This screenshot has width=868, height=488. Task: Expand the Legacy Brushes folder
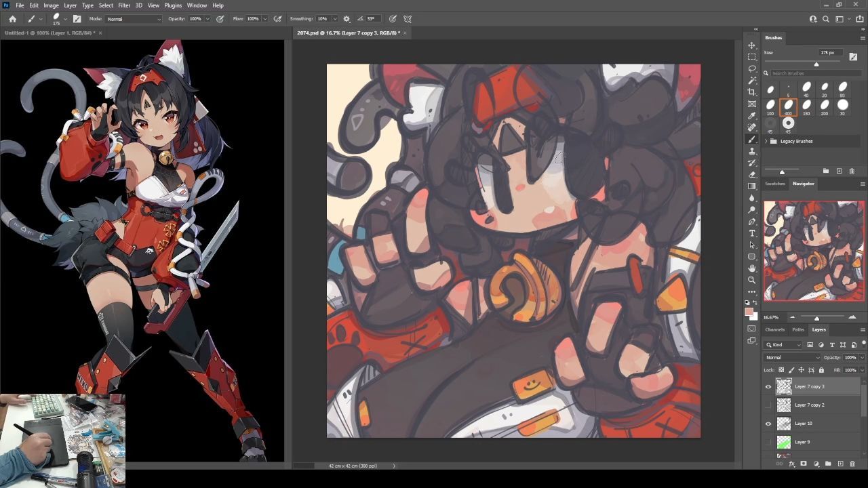766,141
